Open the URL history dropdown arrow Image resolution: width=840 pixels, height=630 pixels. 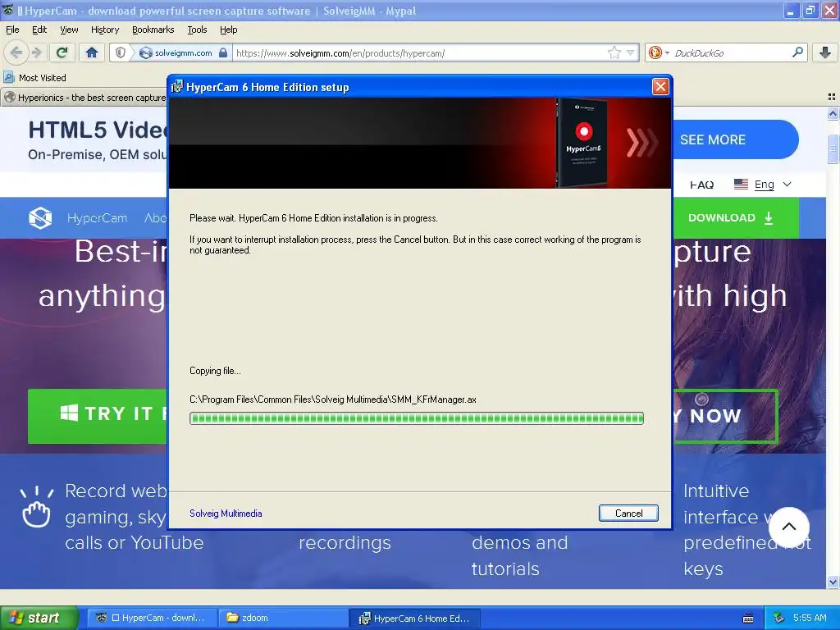[x=631, y=52]
